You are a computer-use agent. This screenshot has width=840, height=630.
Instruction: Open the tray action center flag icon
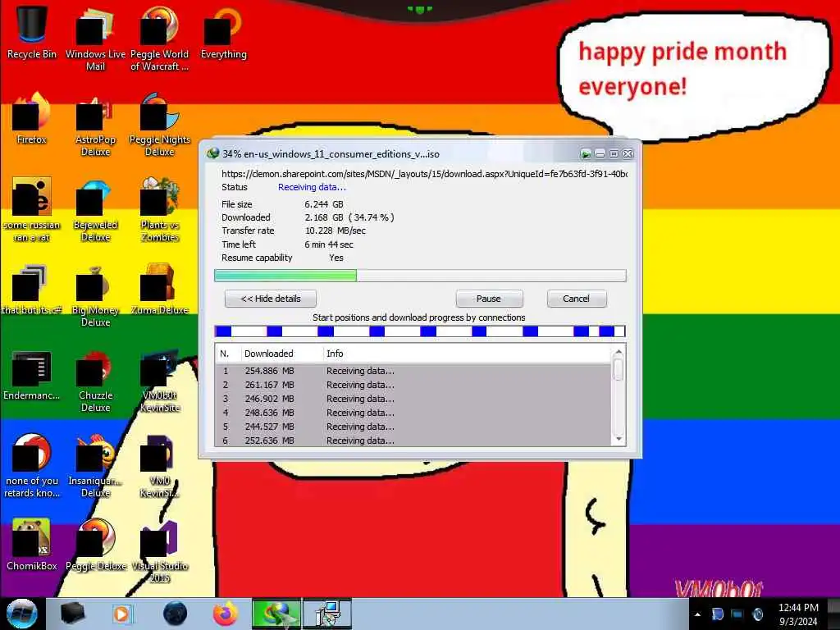point(717,614)
